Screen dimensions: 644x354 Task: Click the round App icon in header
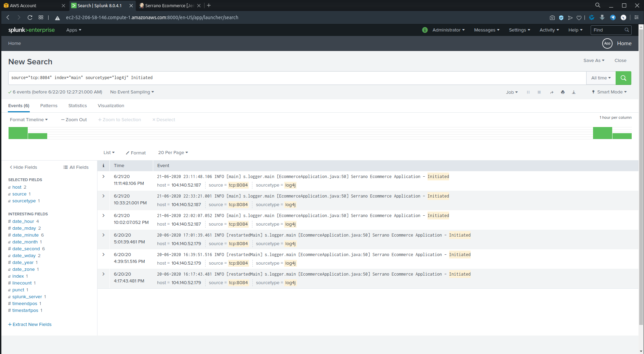click(x=607, y=43)
